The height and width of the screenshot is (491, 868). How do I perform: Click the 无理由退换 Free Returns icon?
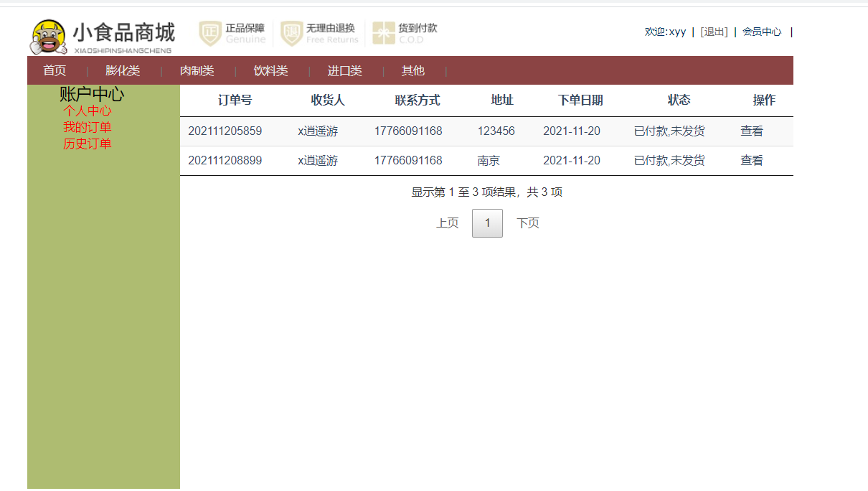(x=292, y=33)
